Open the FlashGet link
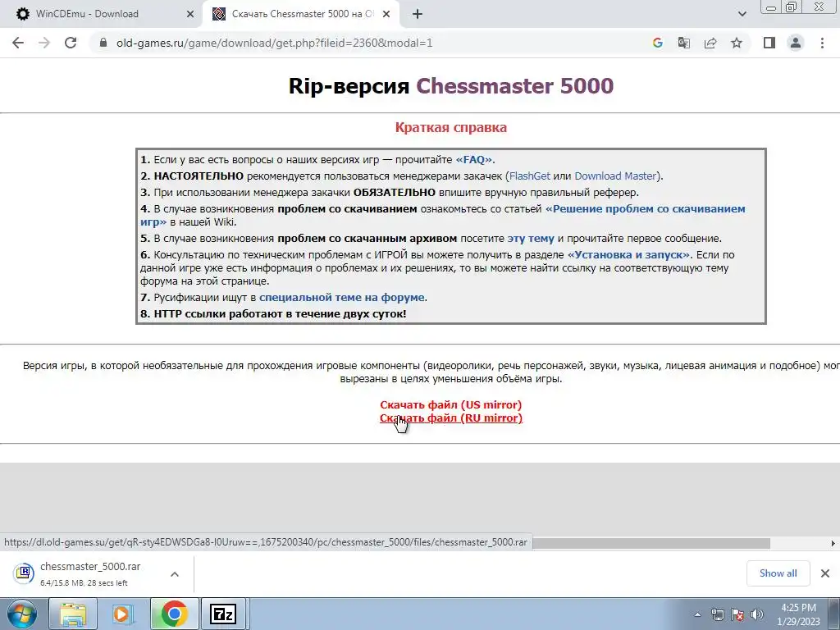 coord(529,176)
